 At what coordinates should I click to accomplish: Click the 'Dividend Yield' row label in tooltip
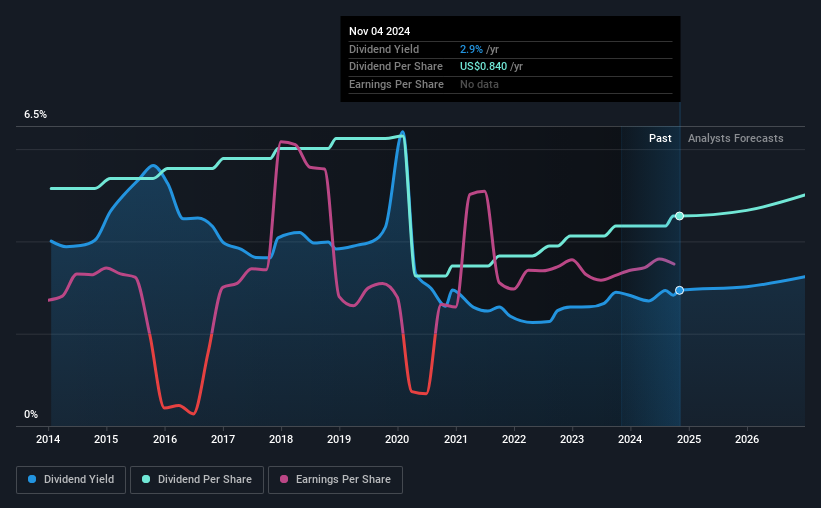click(384, 49)
